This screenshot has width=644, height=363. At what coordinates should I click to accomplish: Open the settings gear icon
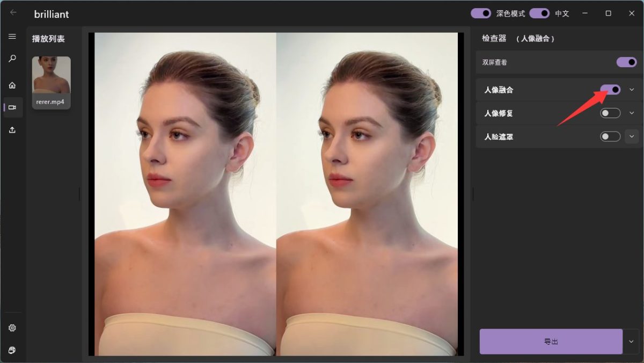(12, 328)
